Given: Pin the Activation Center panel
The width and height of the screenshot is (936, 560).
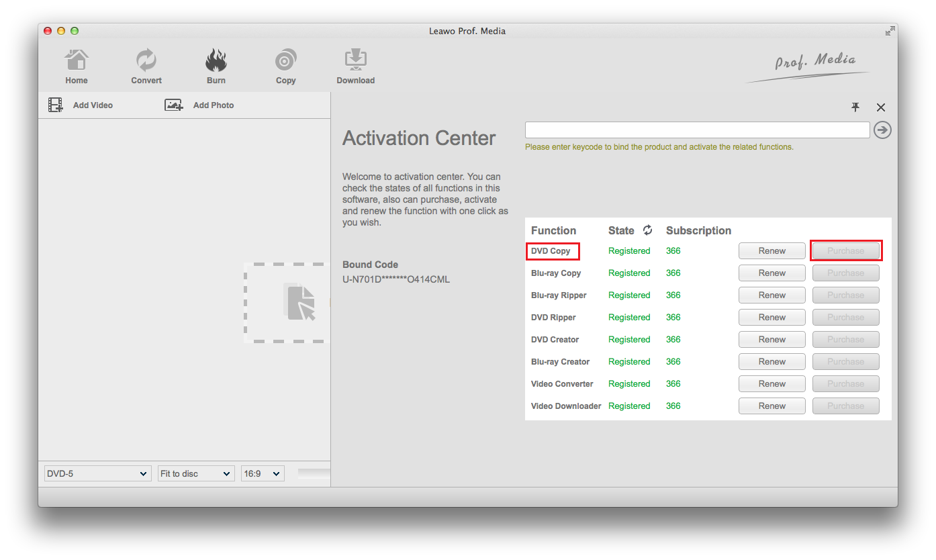Looking at the screenshot, I should [x=855, y=107].
